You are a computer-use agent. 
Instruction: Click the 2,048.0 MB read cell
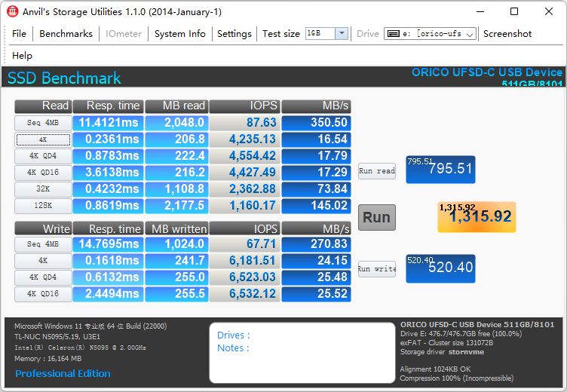[176, 123]
